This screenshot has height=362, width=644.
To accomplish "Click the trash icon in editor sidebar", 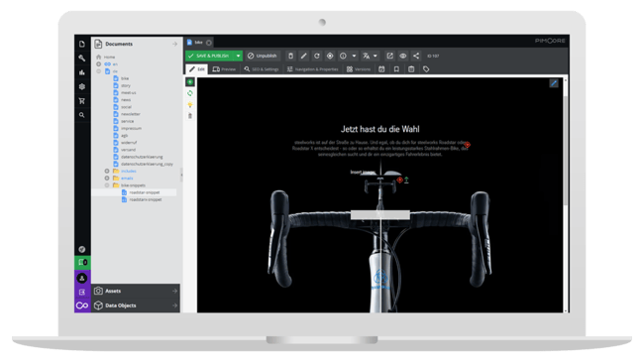I will click(x=190, y=116).
